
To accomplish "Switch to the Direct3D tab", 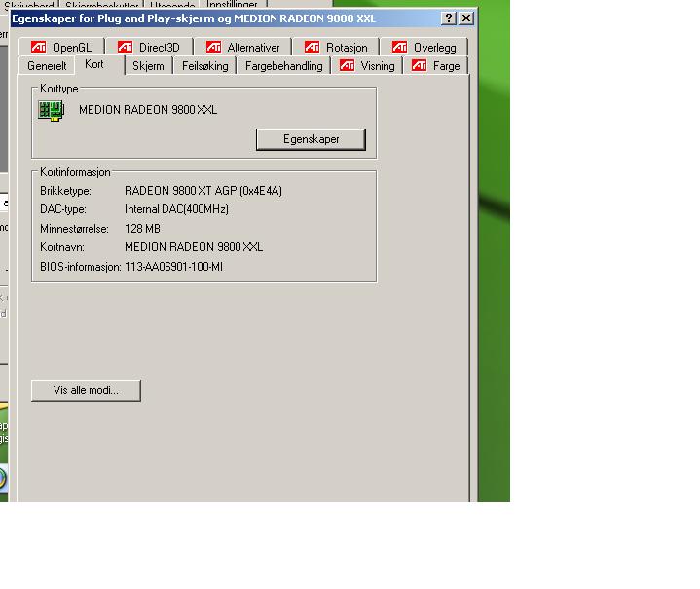I will [x=149, y=48].
